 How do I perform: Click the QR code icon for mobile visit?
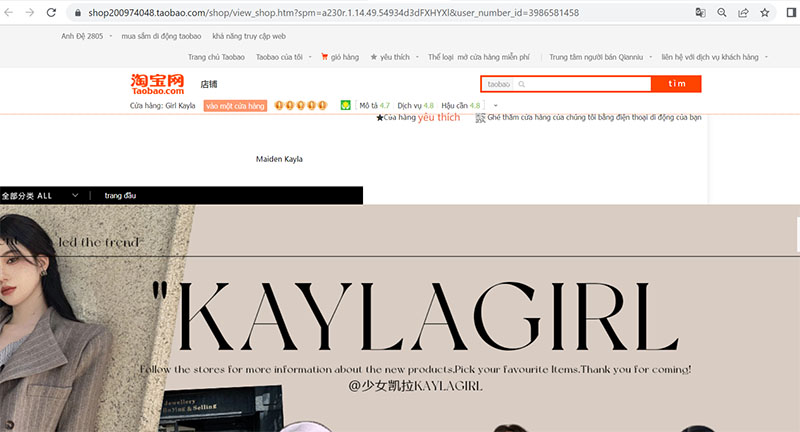[x=481, y=118]
